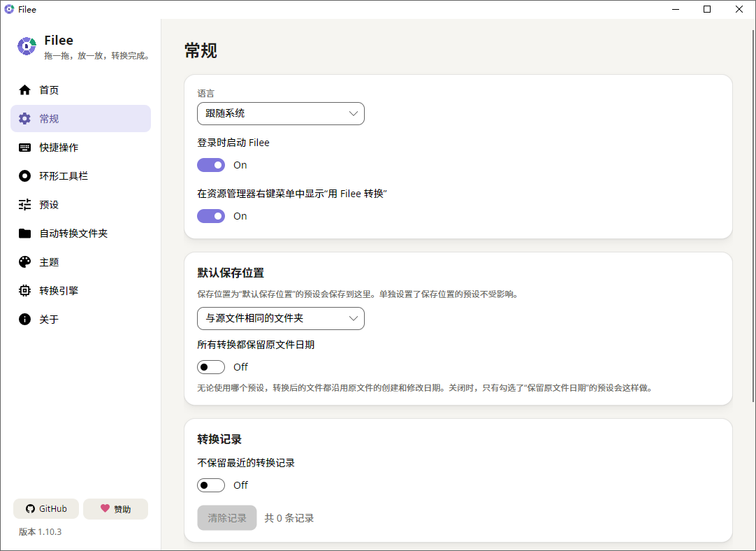The height and width of the screenshot is (551, 756).
Task: Minimize the Filee window
Action: point(676,9)
